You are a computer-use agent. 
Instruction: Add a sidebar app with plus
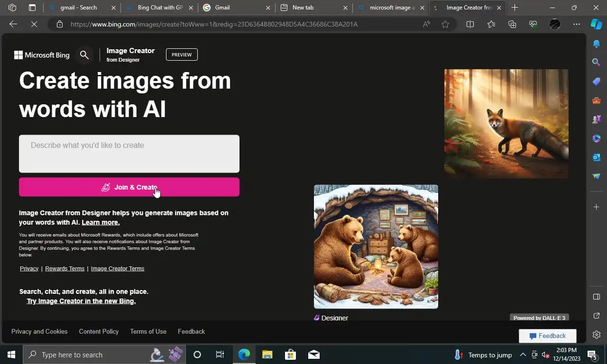click(597, 207)
